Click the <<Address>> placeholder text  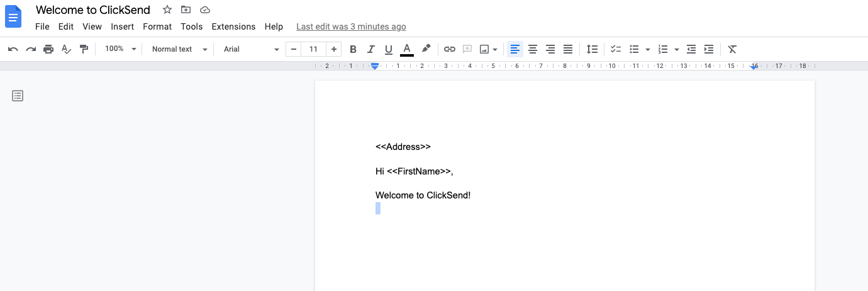click(x=403, y=147)
